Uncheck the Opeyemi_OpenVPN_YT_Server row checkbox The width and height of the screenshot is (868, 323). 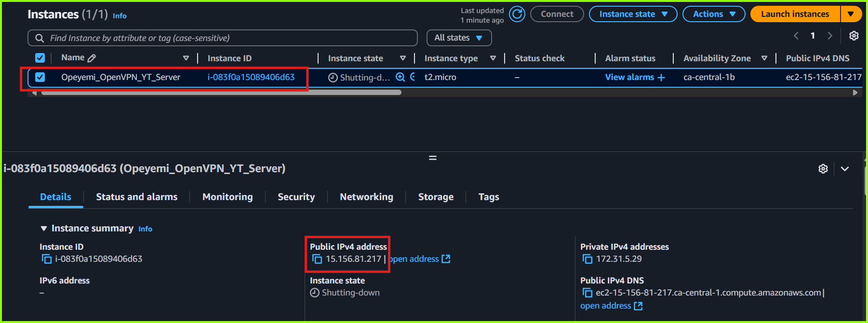point(40,77)
